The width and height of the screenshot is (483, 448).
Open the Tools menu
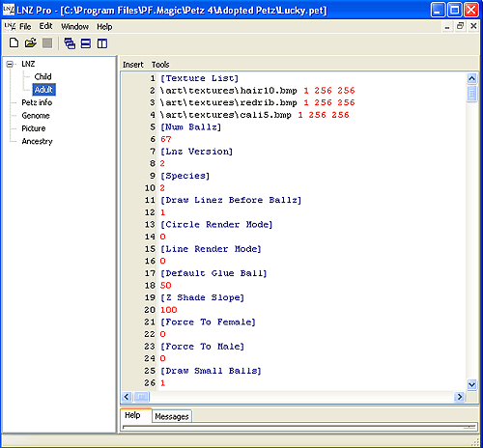(160, 65)
